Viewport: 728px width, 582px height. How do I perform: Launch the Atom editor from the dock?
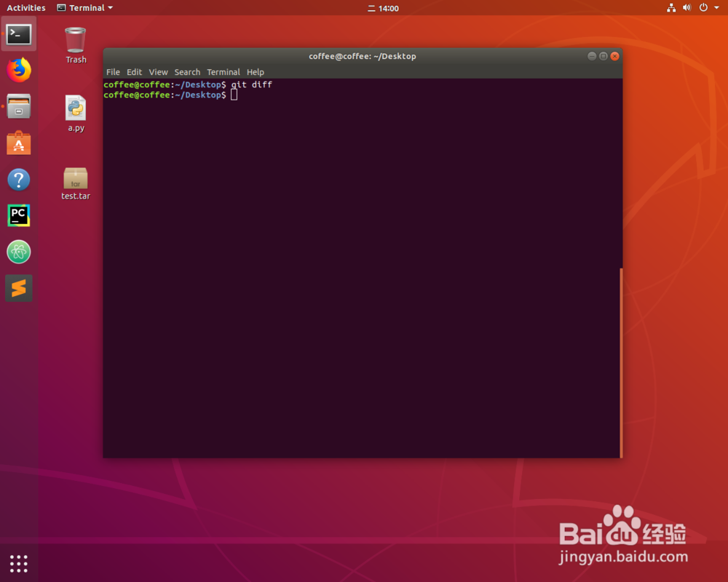tap(19, 252)
